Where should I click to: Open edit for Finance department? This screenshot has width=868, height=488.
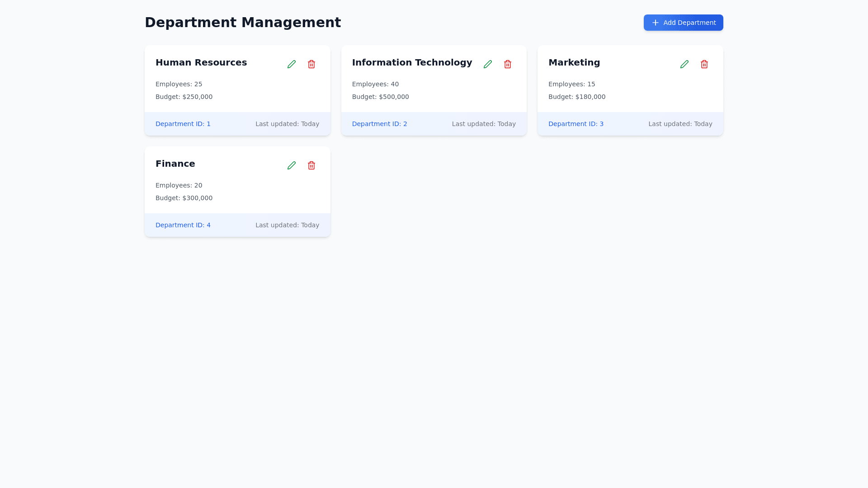292,165
